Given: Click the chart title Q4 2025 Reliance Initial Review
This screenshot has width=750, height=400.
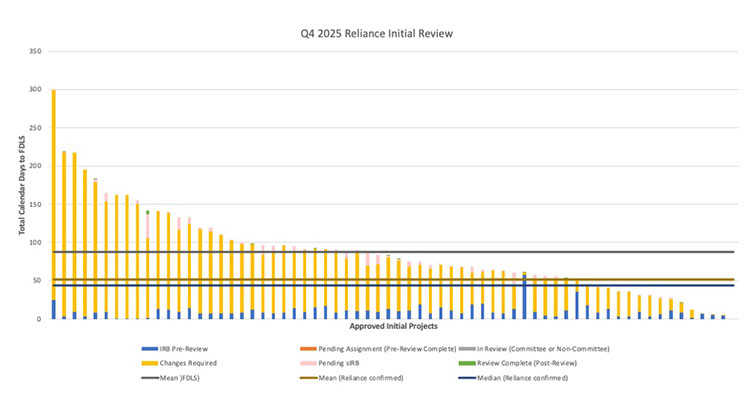Looking at the screenshot, I should (376, 33).
